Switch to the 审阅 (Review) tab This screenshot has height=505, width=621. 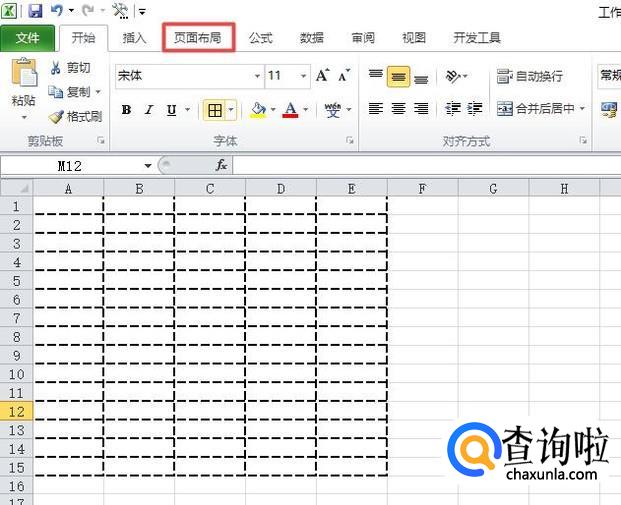[363, 38]
